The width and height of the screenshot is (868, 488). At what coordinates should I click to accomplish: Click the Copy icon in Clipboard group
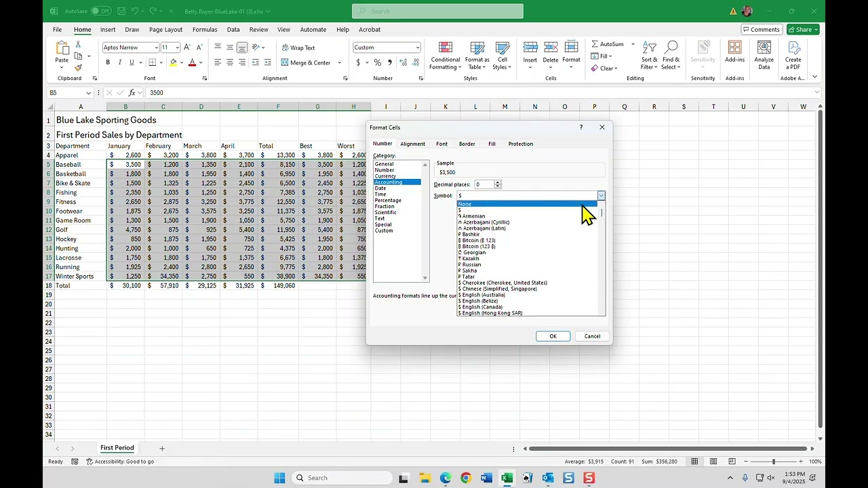[x=78, y=56]
